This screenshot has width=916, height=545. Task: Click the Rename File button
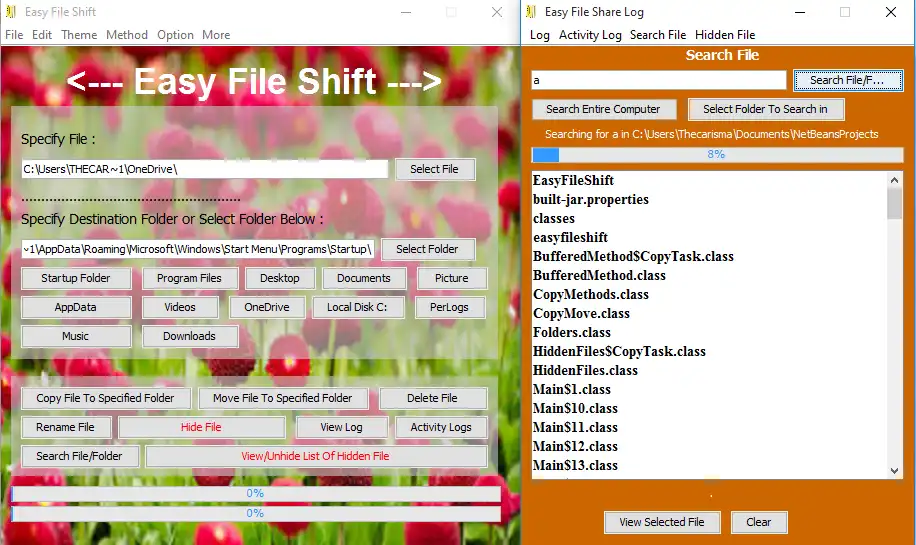point(65,428)
